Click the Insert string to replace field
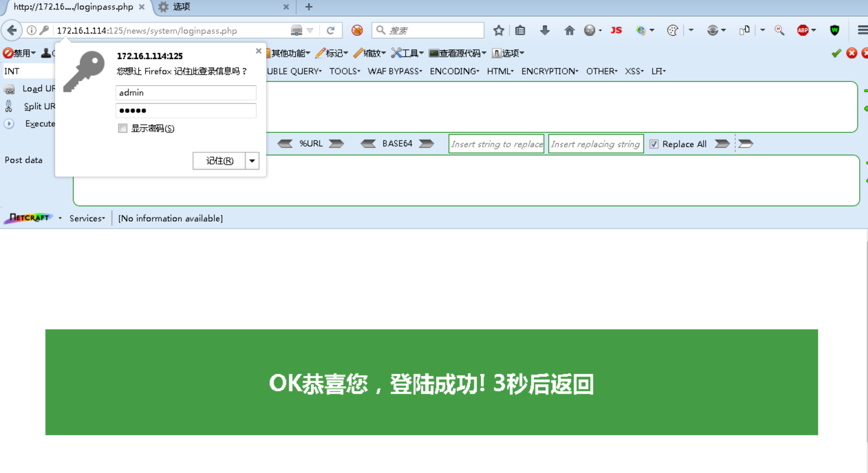The image size is (868, 473). click(x=496, y=144)
